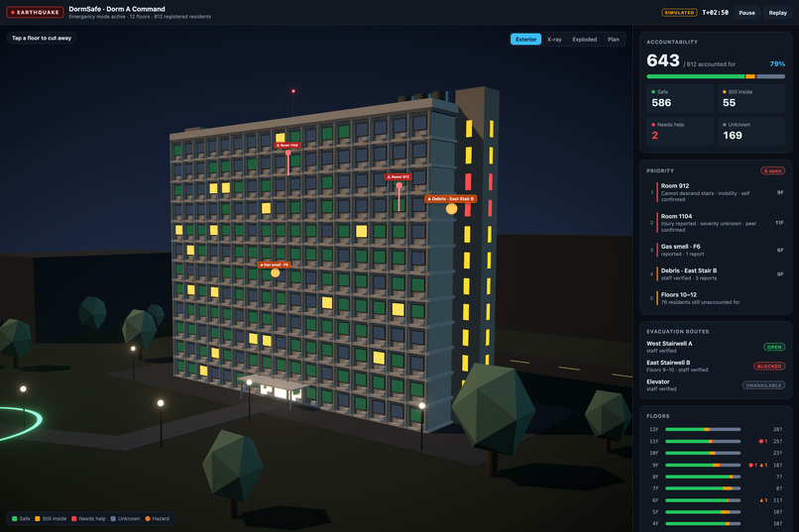This screenshot has width=799, height=532.
Task: Click the orange hazard triangle on 6F row
Action: [x=763, y=500]
